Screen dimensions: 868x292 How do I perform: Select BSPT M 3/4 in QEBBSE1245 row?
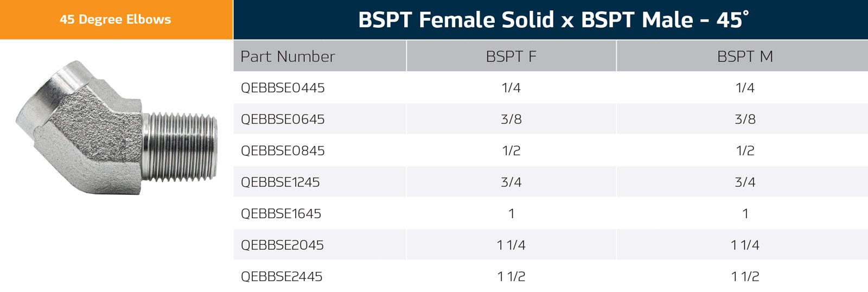[745, 182]
